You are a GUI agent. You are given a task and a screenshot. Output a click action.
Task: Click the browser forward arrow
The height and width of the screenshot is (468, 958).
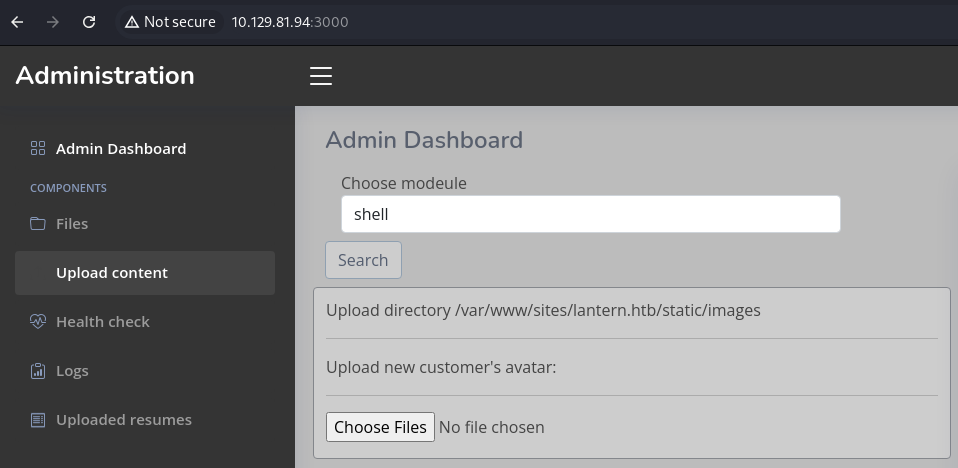pyautogui.click(x=53, y=22)
